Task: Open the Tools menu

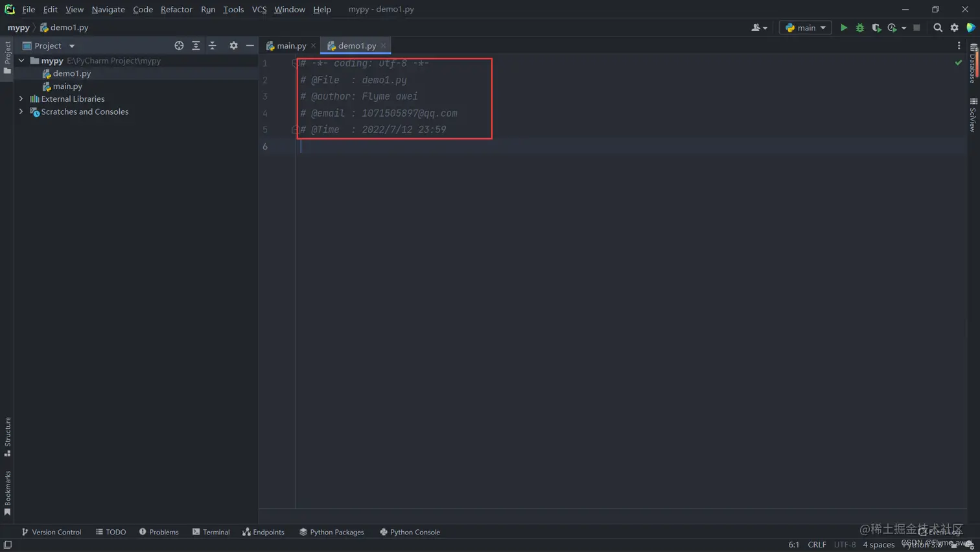Action: (233, 9)
